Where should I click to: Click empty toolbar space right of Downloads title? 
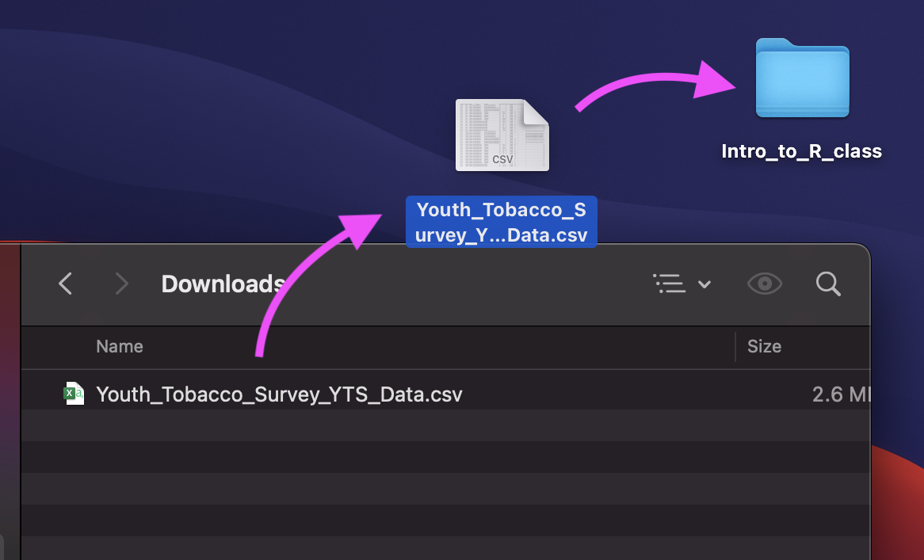point(475,284)
